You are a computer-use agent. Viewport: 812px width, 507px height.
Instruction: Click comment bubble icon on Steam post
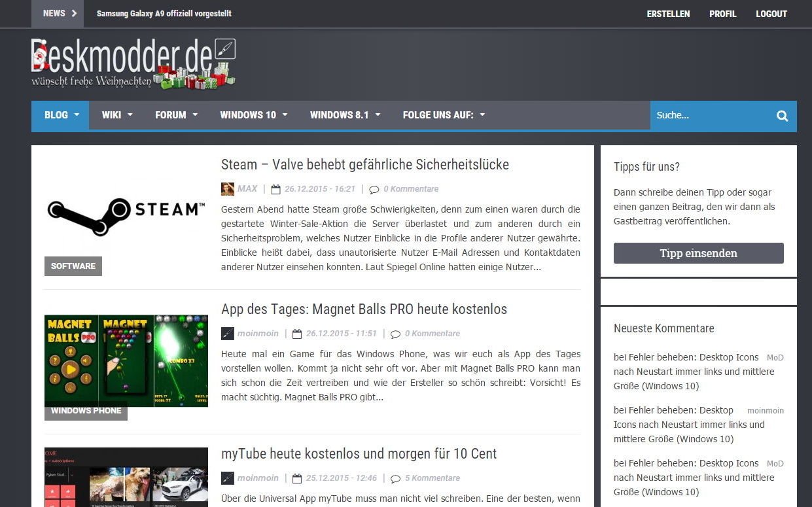point(374,190)
